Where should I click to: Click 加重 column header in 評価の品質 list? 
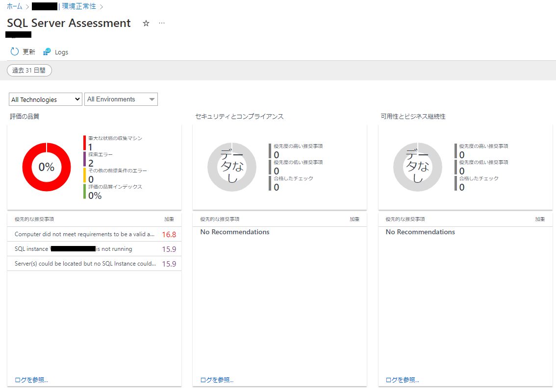[x=169, y=220]
